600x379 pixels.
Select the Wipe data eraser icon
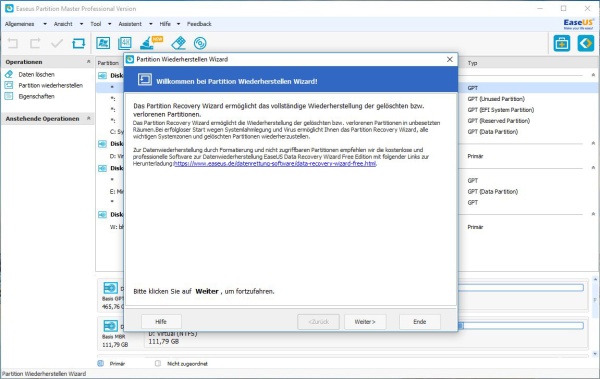click(179, 43)
